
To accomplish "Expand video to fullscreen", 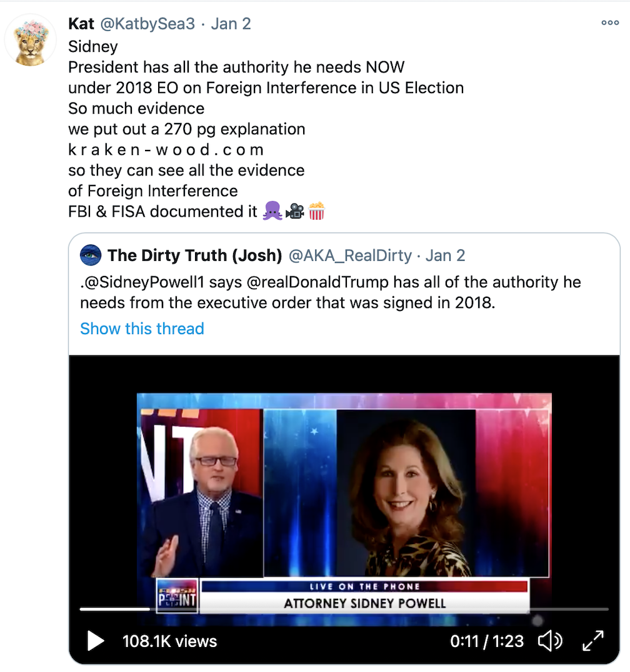I will [593, 641].
